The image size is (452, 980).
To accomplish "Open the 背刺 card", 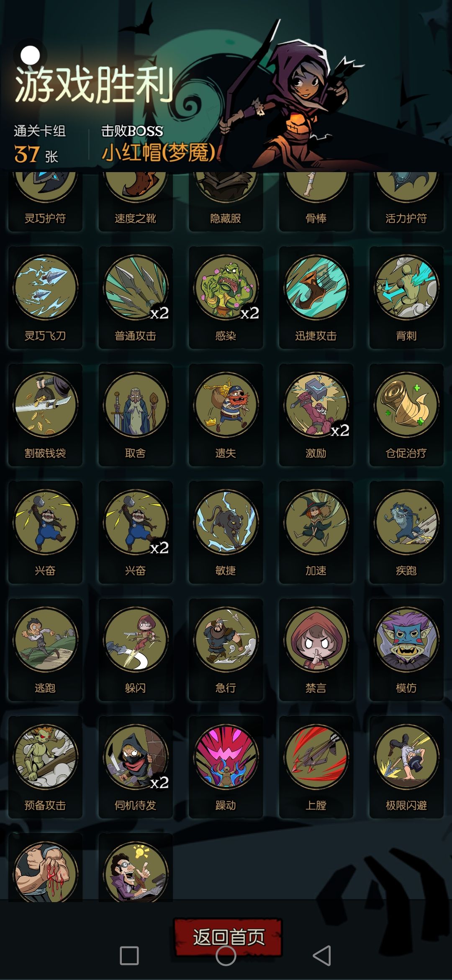I will point(406,298).
